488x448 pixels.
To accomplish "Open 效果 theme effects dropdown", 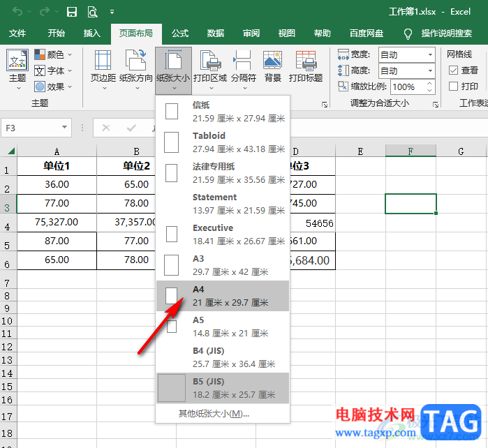I will 53,87.
